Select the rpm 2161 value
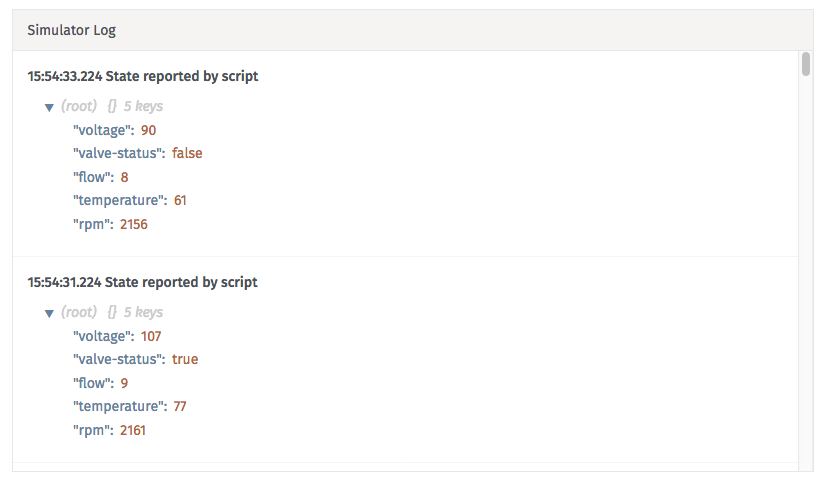This screenshot has width=829, height=499. coord(133,430)
